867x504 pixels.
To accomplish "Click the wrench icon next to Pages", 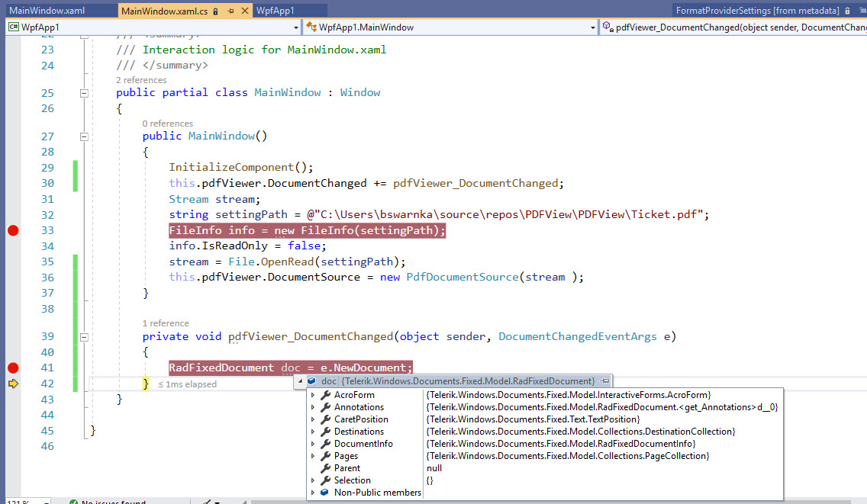I will click(326, 456).
